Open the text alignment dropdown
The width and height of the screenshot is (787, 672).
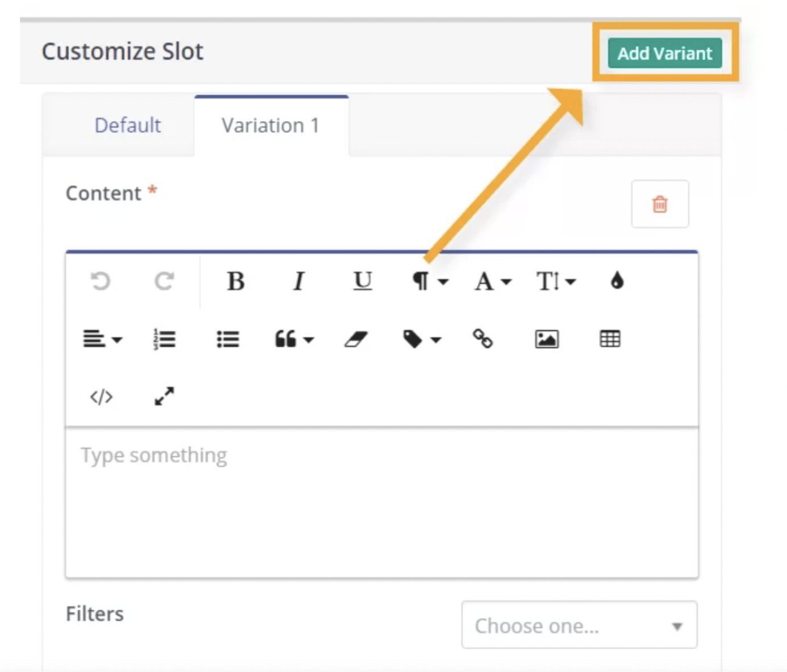coord(102,339)
